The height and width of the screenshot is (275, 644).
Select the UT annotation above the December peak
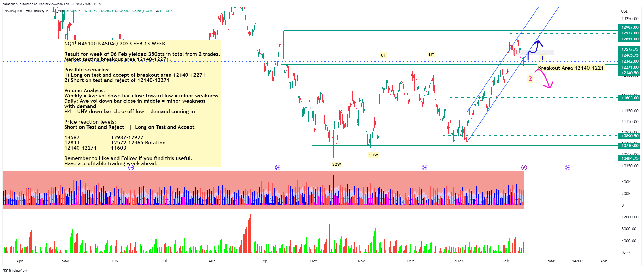432,55
